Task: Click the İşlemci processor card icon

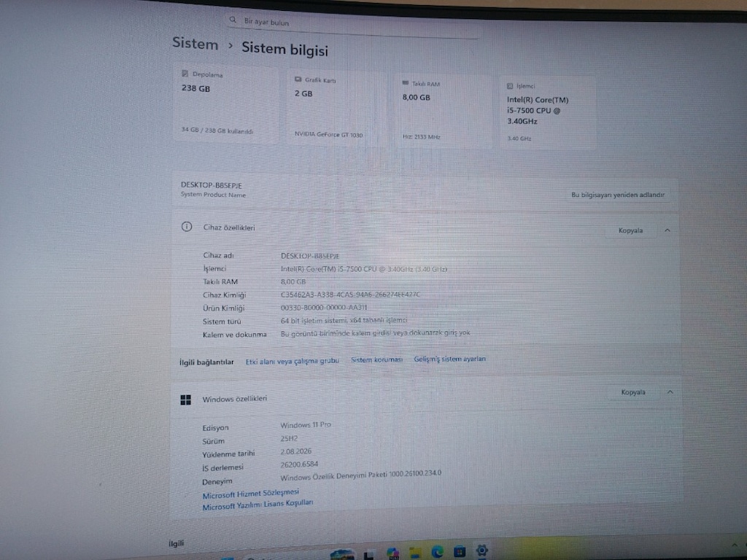Action: pyautogui.click(x=510, y=86)
